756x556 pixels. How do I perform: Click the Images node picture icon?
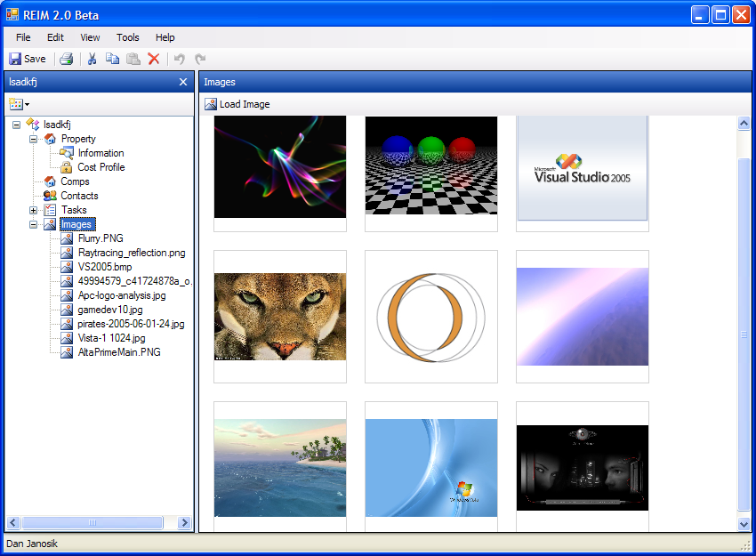(x=50, y=224)
